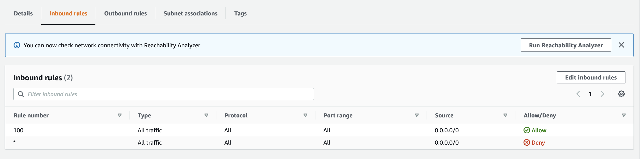Click the Protocol column header
The image size is (644, 159).
click(x=236, y=115)
